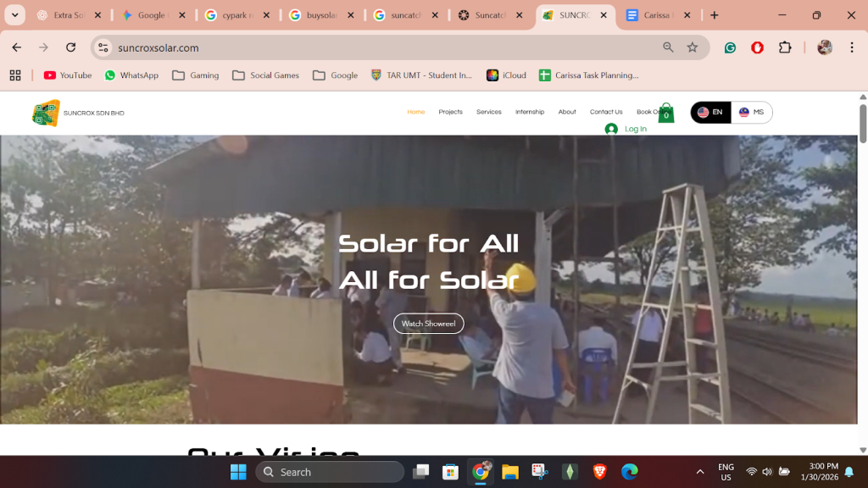Open the Projects menu item

click(x=450, y=112)
